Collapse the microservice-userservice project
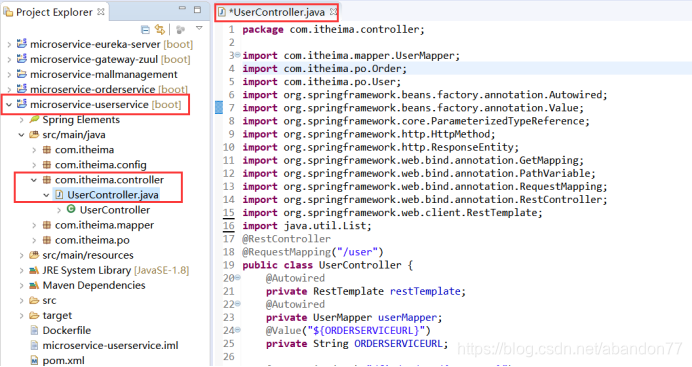Screen dimensions: 692x367 click(9, 105)
